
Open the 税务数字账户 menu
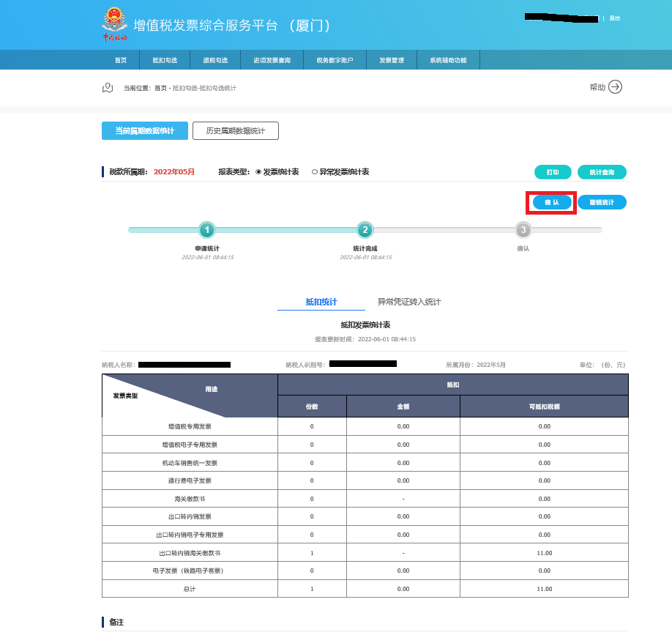[335, 60]
